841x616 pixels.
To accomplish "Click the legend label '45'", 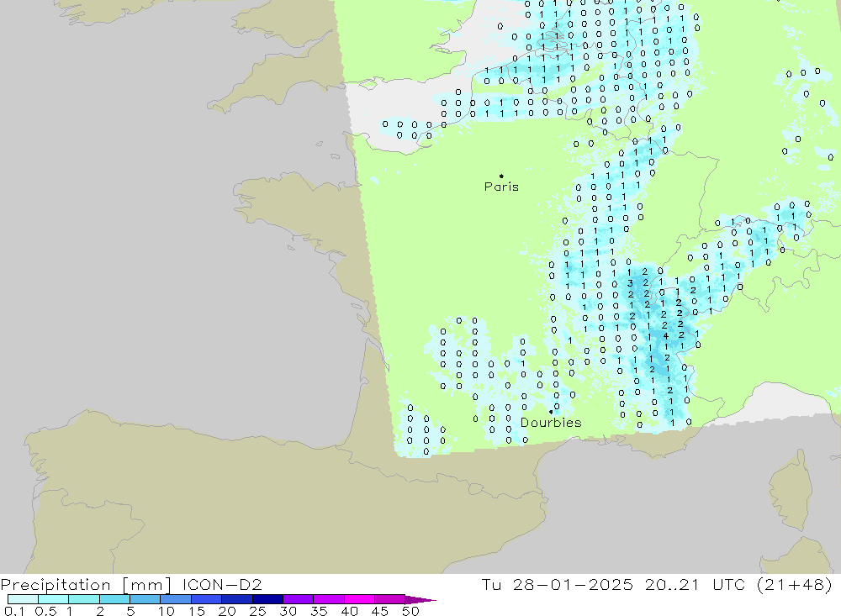I will coord(380,611).
